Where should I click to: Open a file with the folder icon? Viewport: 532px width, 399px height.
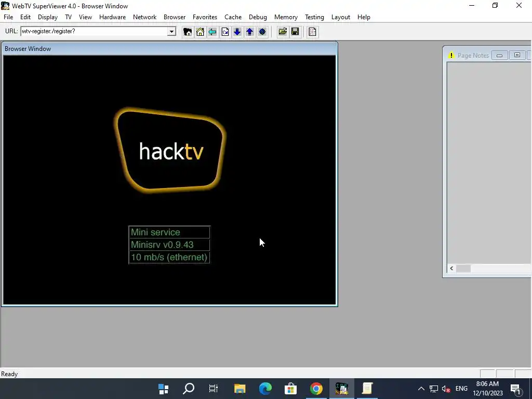coord(283,32)
